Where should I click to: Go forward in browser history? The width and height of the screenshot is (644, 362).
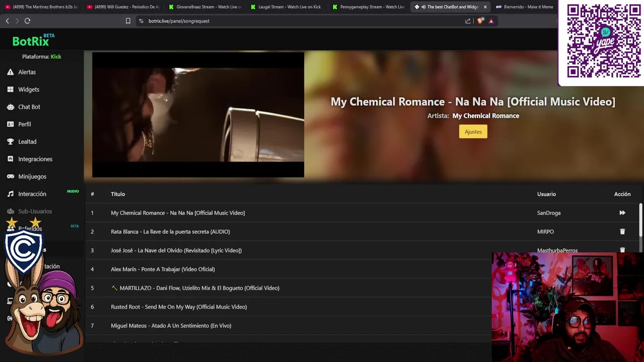pyautogui.click(x=17, y=21)
